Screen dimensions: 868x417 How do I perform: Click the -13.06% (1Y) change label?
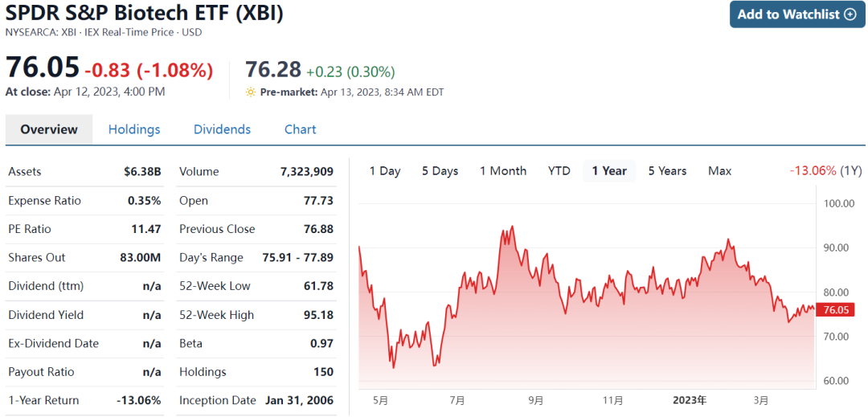(x=825, y=171)
